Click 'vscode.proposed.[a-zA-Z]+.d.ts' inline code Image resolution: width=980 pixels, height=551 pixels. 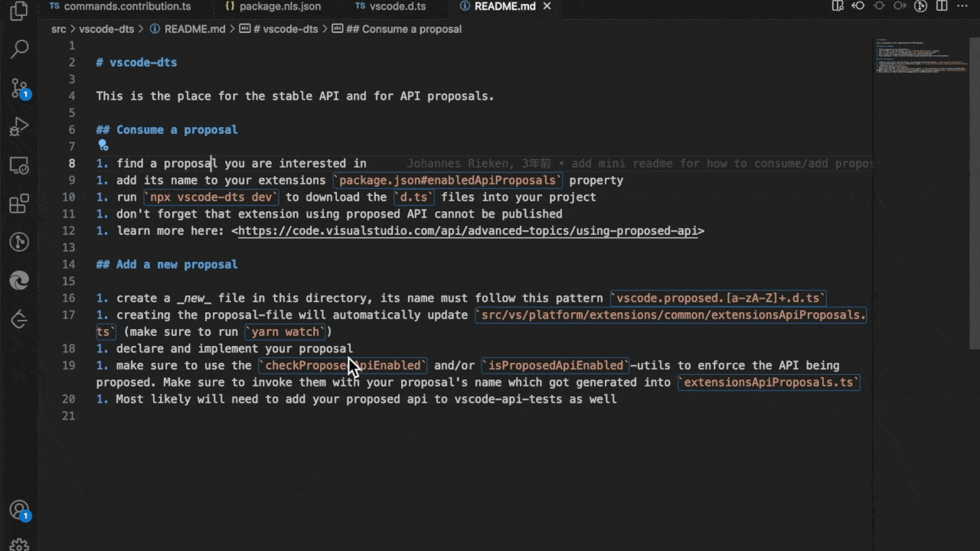[718, 298]
